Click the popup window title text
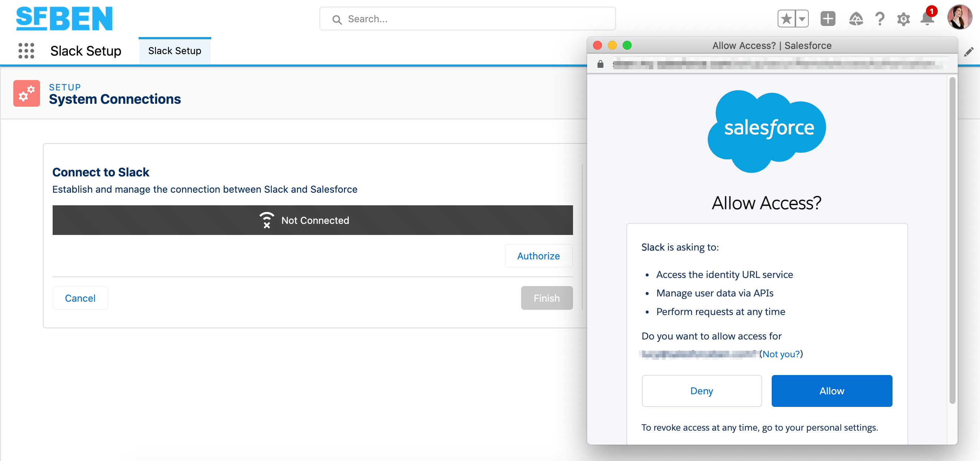The width and height of the screenshot is (980, 461). coord(772,45)
